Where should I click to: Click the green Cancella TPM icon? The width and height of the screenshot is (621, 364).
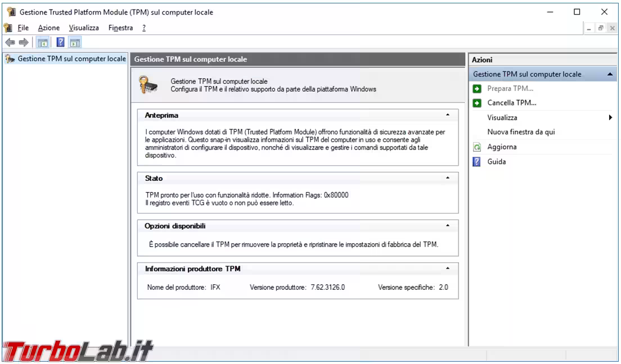click(477, 103)
